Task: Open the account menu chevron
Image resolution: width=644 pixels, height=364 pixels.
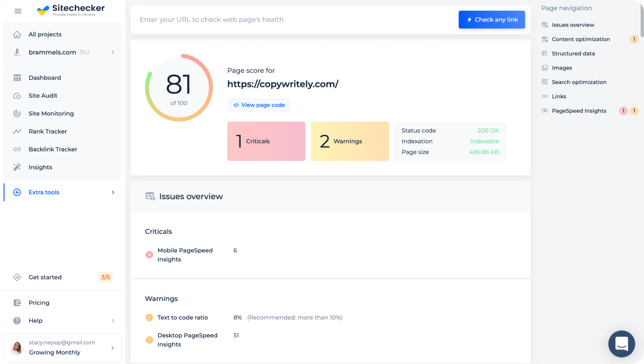Action: (x=113, y=348)
